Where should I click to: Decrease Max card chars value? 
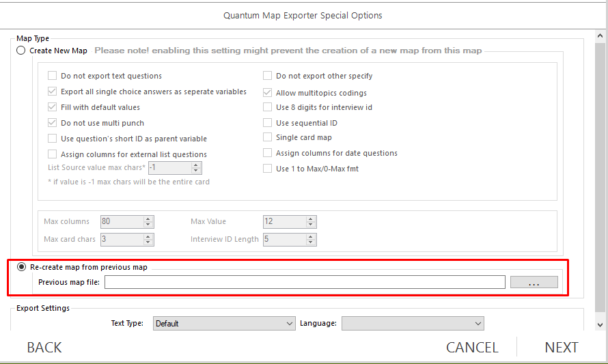pos(148,242)
